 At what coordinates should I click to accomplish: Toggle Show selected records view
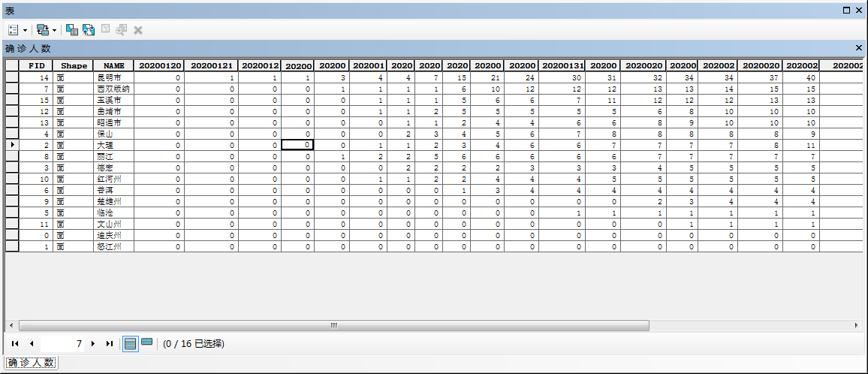(x=147, y=342)
